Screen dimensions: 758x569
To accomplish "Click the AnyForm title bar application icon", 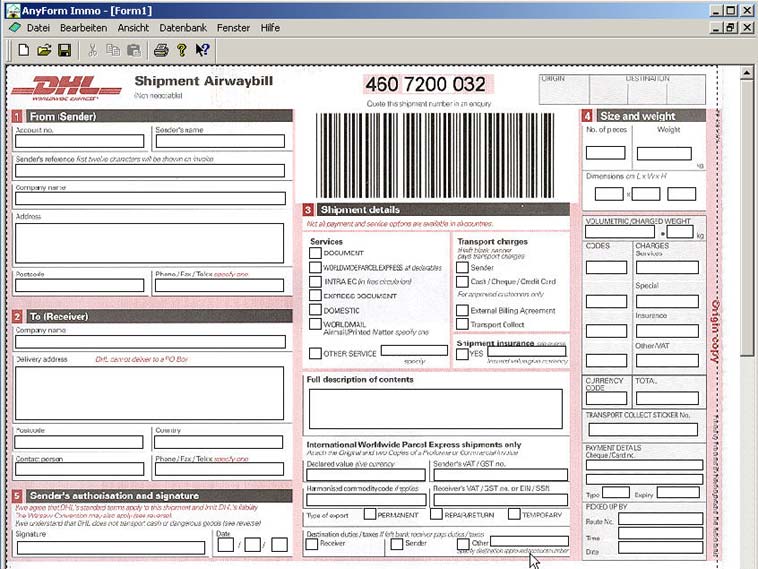I will pyautogui.click(x=13, y=10).
